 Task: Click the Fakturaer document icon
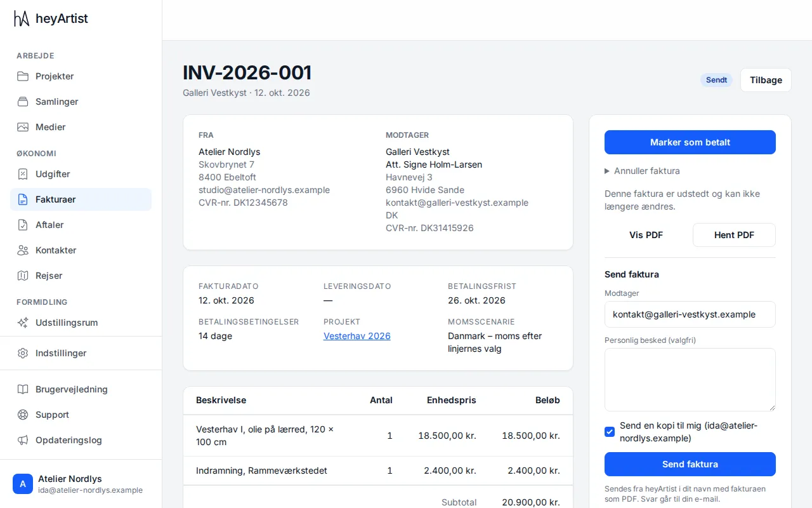[23, 199]
